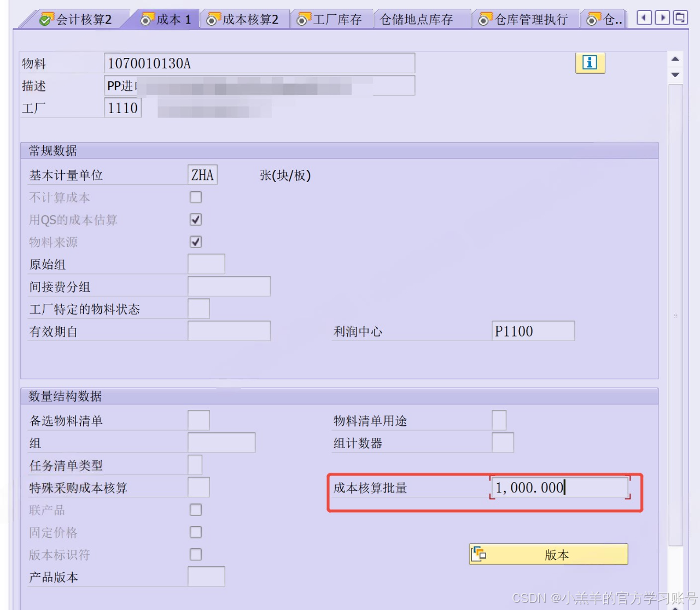Select the 仓储地点库存 tab
Image resolution: width=700 pixels, height=610 pixels.
(x=421, y=19)
